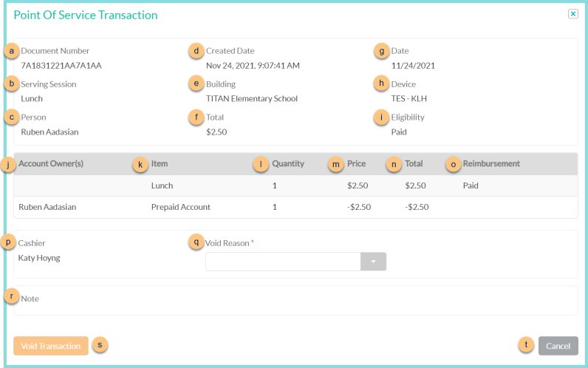The height and width of the screenshot is (368, 588).
Task: Click the Prepaid Account total -$2.50
Action: [417, 207]
